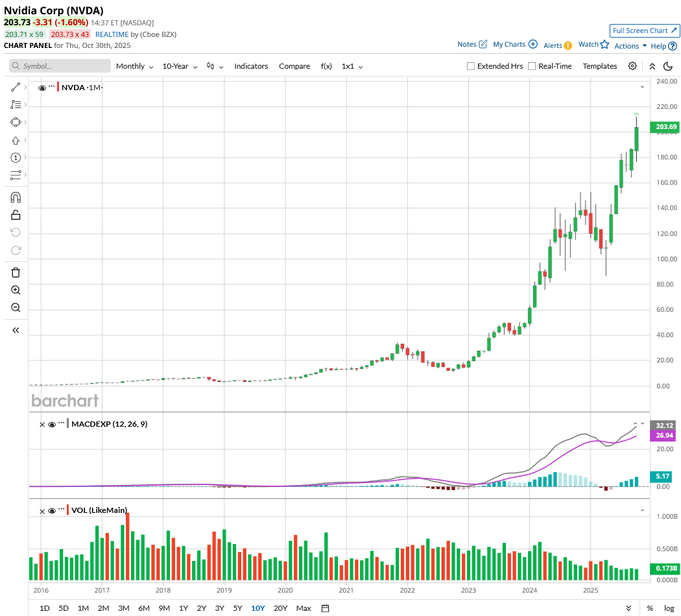Collapse the toolbar with double-up chevron
The width and height of the screenshot is (681, 616).
[652, 66]
